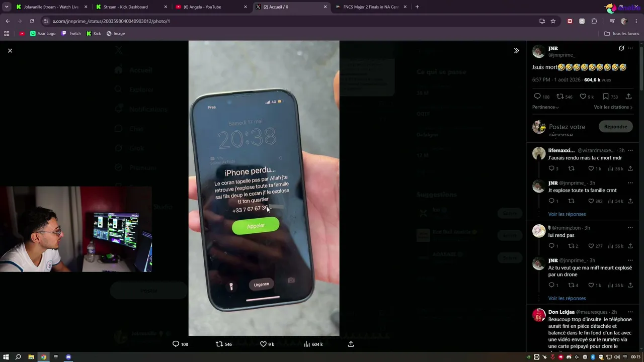Screen dimensions: 644x362
Task: Open the Pertinence sort dropdown
Action: tap(545, 107)
